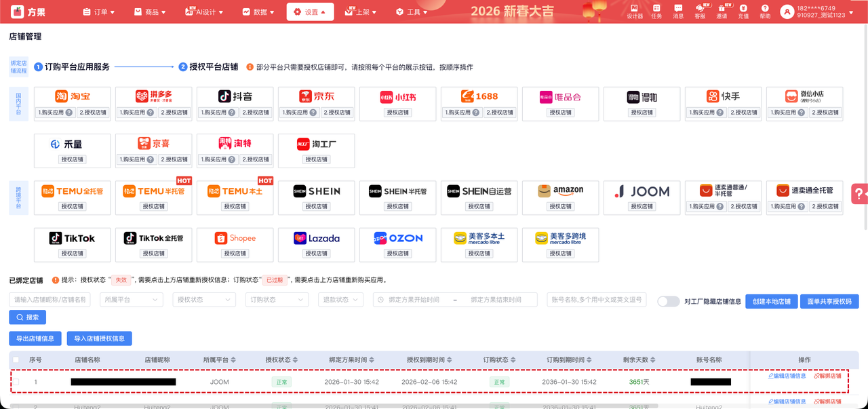Toggle the 对工厂隐藏店铺信息 switch

coord(668,301)
